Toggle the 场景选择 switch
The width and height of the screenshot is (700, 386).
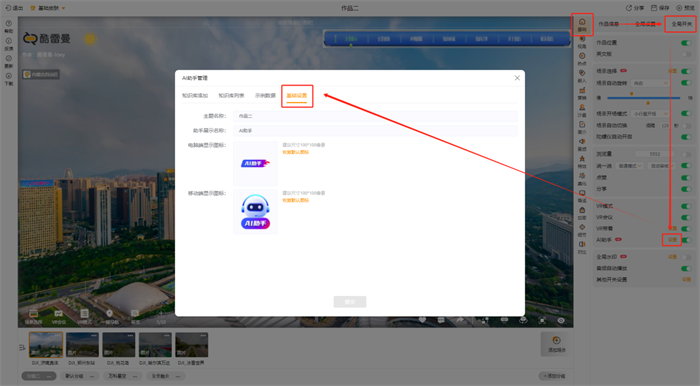[686, 71]
